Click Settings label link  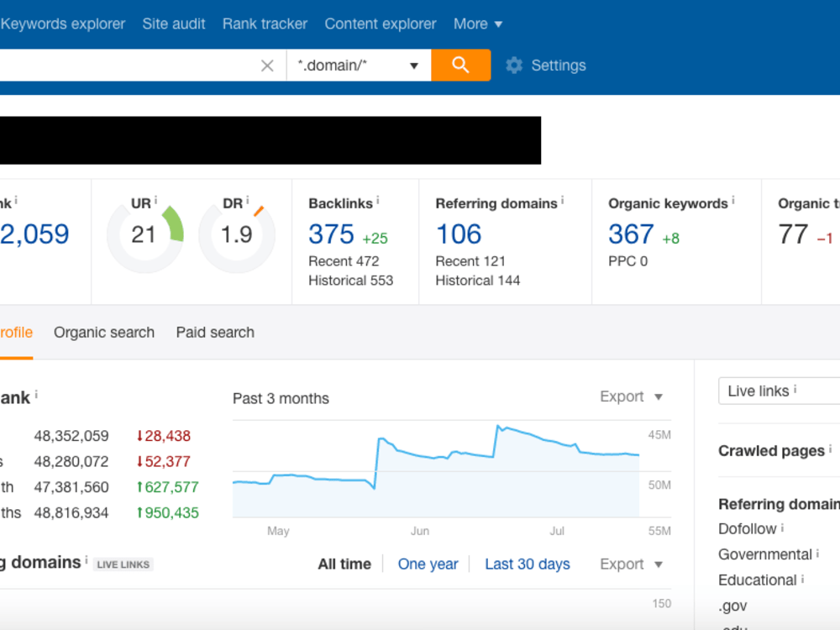[559, 66]
